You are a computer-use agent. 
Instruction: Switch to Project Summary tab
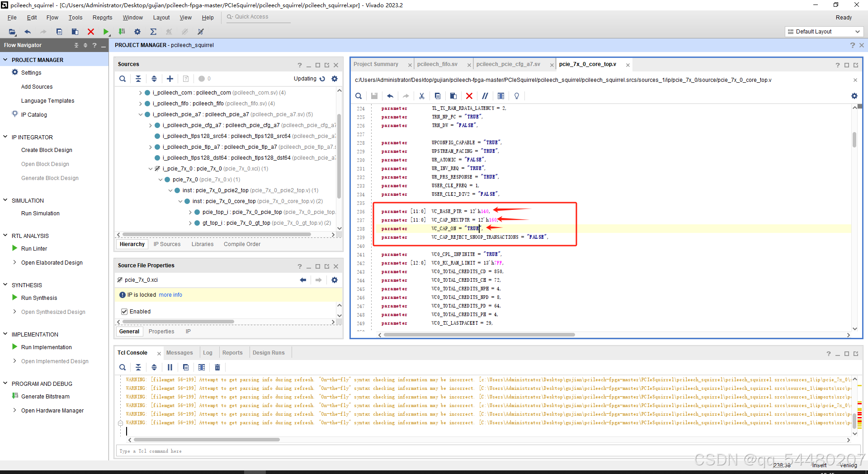click(376, 64)
